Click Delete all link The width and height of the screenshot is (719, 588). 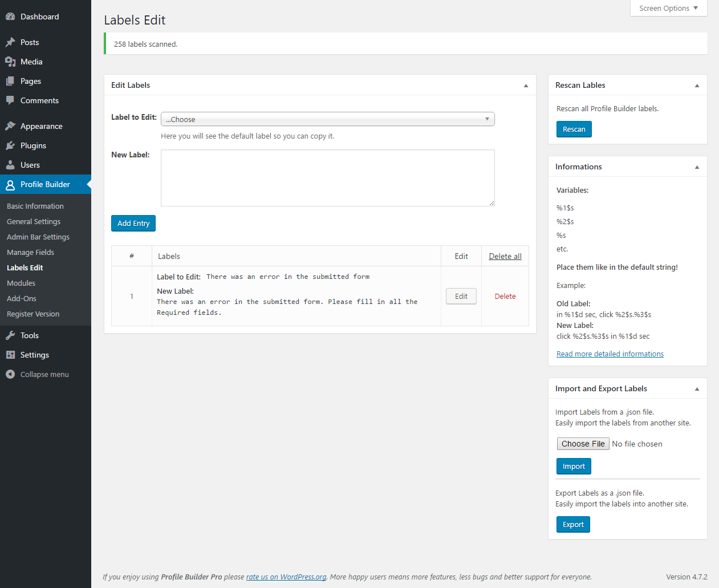pyautogui.click(x=505, y=256)
